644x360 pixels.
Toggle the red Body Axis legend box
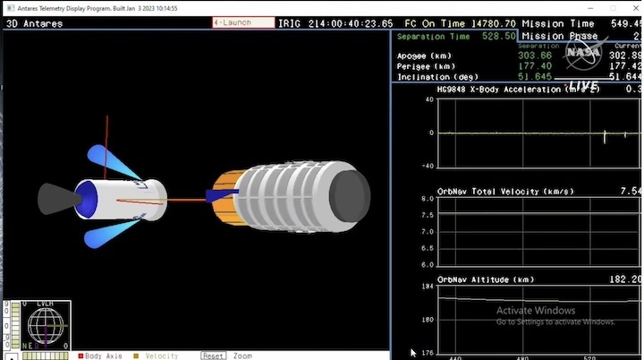click(80, 356)
